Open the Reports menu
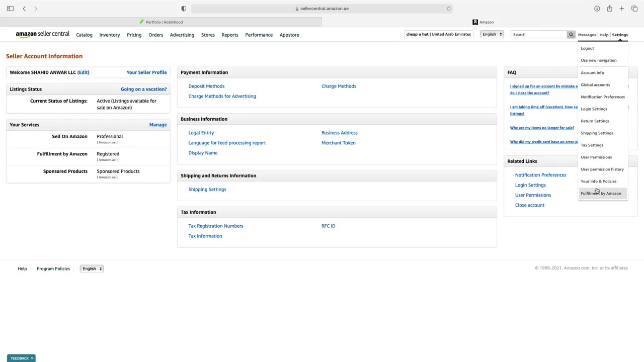The width and height of the screenshot is (644, 362). tap(230, 35)
